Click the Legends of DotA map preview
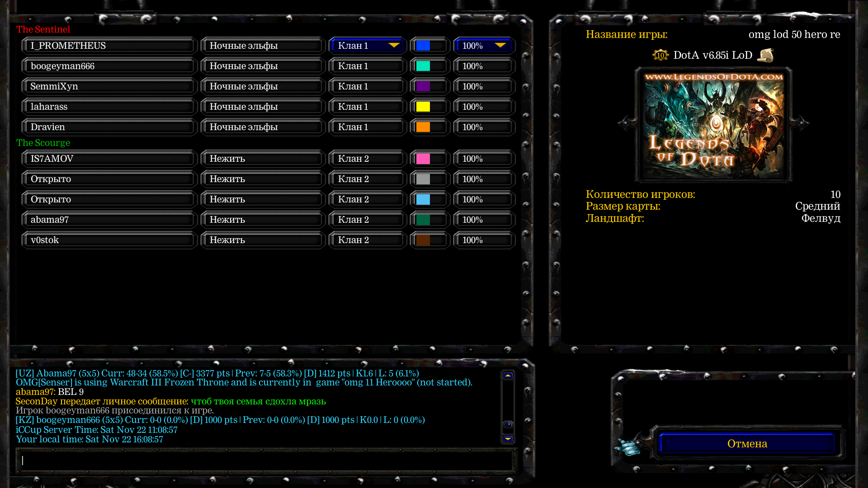868x488 pixels. pos(713,125)
